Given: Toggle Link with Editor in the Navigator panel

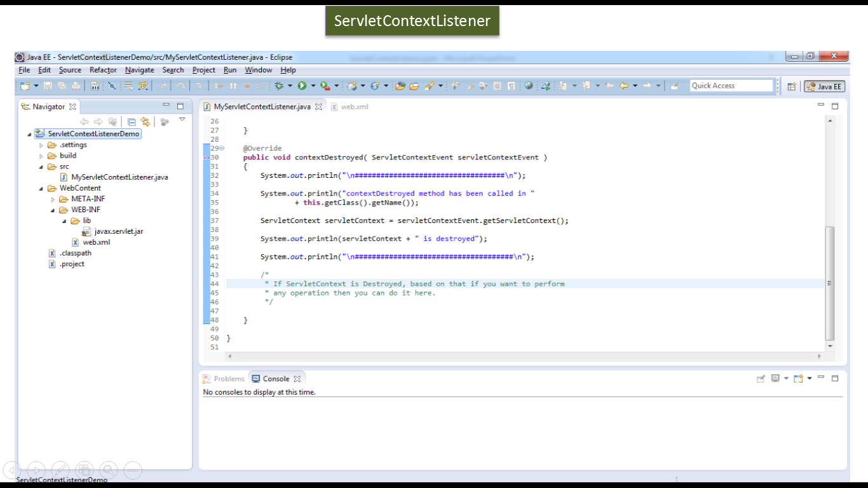Looking at the screenshot, I should (145, 121).
